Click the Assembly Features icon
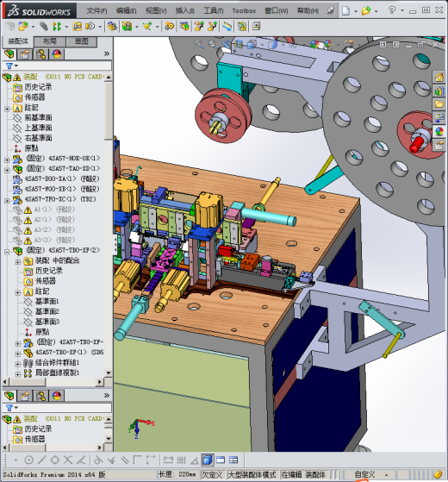Viewport: 448px width, 482px height. point(127,27)
